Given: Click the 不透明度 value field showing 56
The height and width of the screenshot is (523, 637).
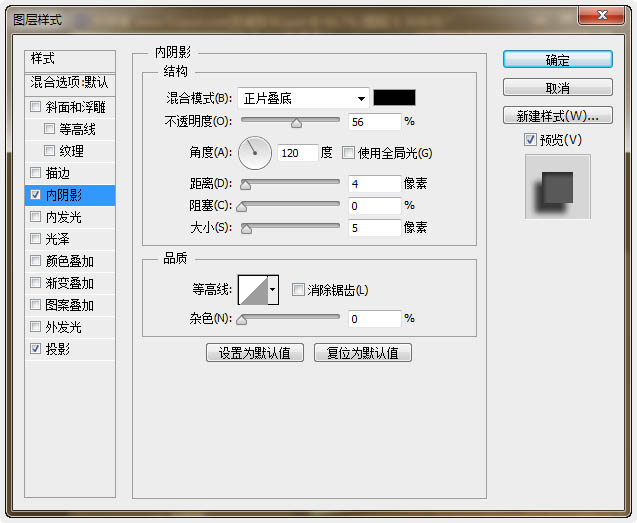Looking at the screenshot, I should click(x=375, y=122).
